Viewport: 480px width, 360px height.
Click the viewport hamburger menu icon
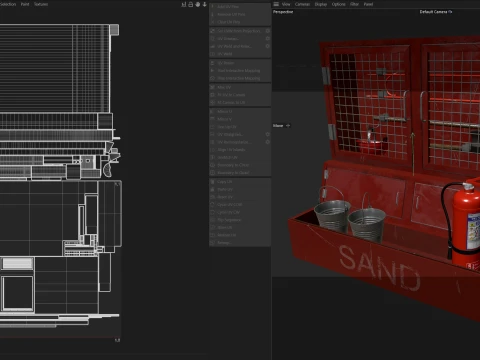coord(276,4)
